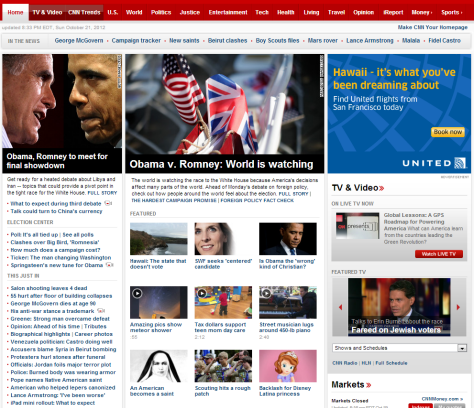
Task: Open the Politics section
Action: coord(161,12)
